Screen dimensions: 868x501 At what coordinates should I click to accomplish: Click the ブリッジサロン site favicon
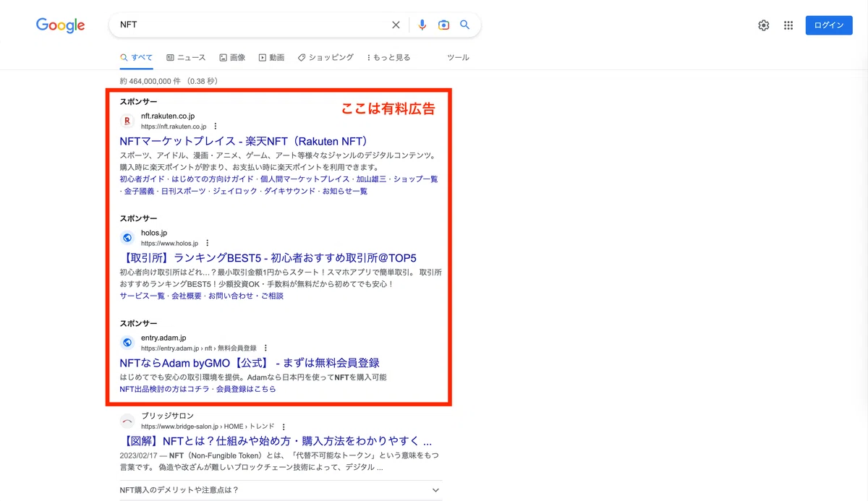[127, 421]
